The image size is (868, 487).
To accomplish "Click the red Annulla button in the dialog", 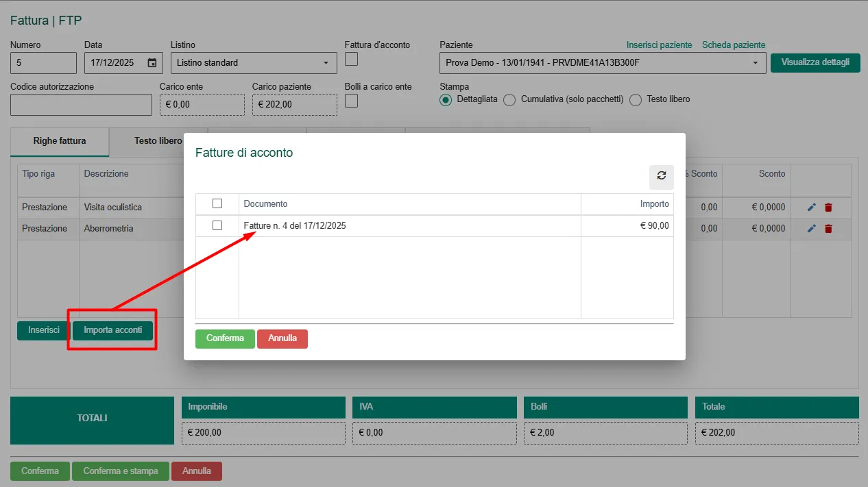I will [x=282, y=338].
